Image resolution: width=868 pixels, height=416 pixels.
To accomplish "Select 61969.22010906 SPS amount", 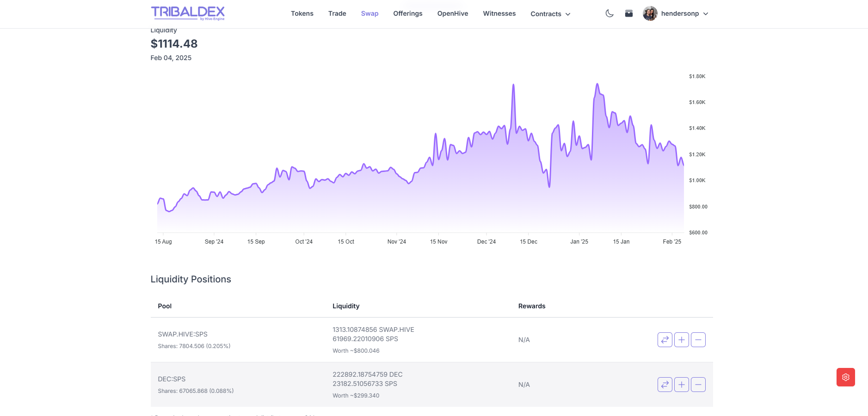I will tap(365, 339).
